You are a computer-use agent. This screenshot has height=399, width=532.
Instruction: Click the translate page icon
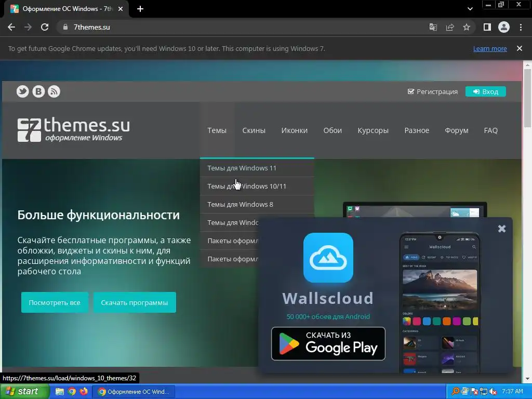(433, 27)
